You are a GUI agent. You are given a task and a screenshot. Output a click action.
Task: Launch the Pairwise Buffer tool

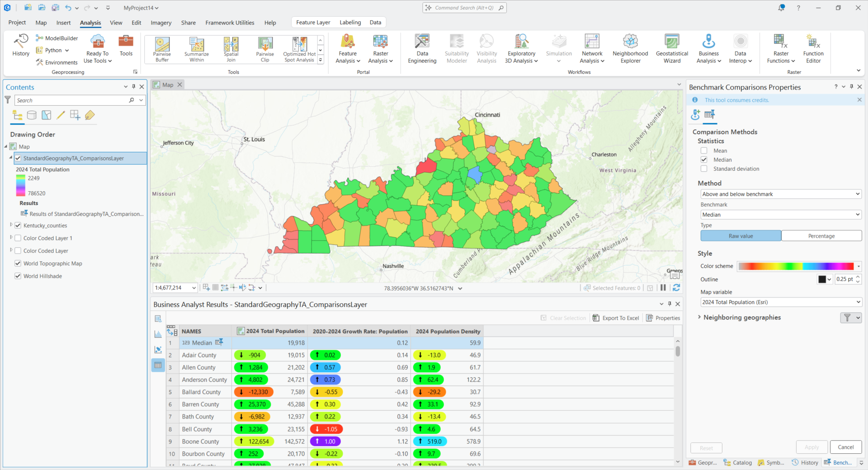tap(161, 48)
